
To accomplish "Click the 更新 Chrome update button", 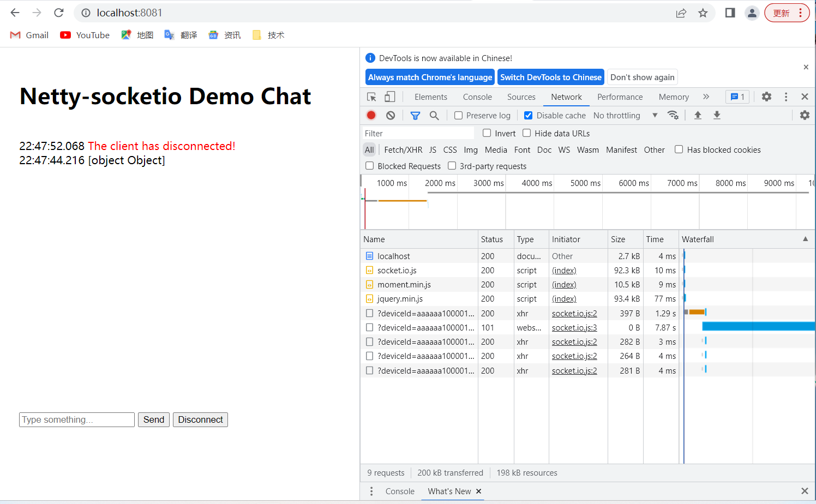I will [787, 13].
